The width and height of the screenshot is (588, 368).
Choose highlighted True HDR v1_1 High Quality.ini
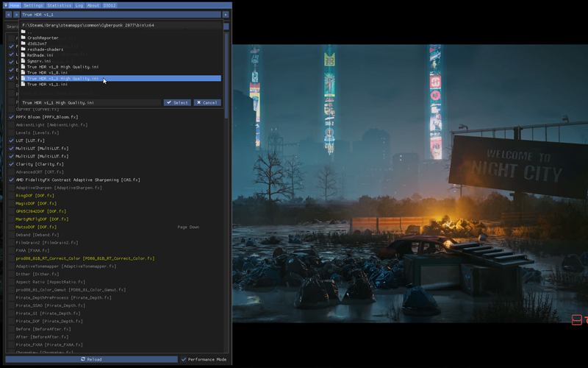pos(121,79)
